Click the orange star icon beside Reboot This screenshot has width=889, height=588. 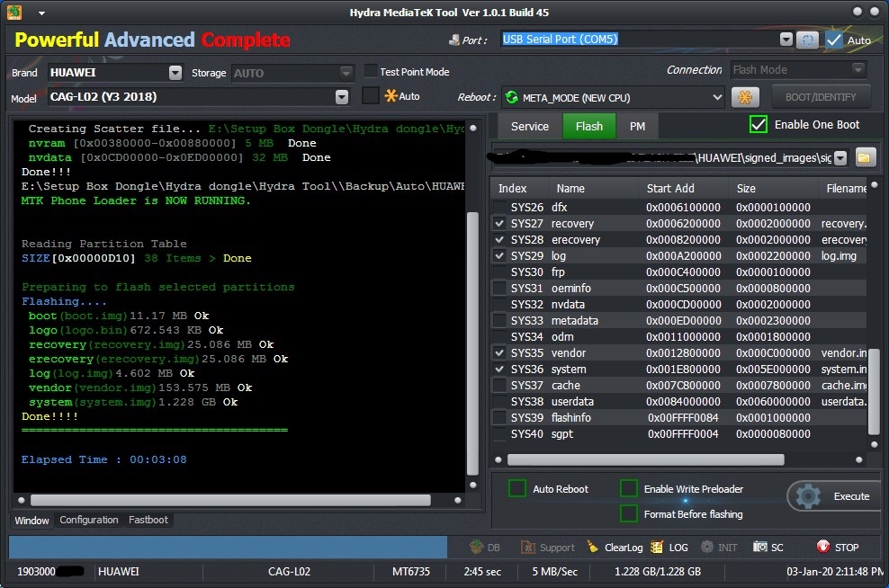tap(745, 97)
